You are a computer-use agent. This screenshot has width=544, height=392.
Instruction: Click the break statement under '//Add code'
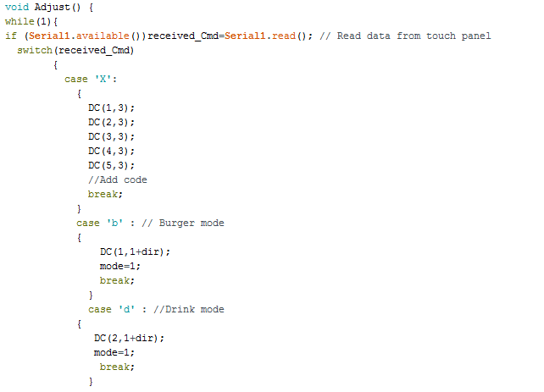point(105,195)
